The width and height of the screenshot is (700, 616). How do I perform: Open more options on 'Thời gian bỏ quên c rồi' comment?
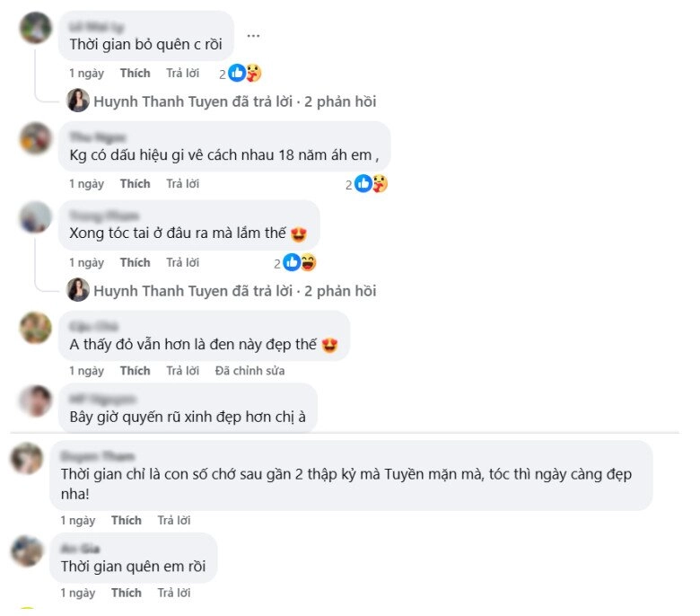point(254,36)
